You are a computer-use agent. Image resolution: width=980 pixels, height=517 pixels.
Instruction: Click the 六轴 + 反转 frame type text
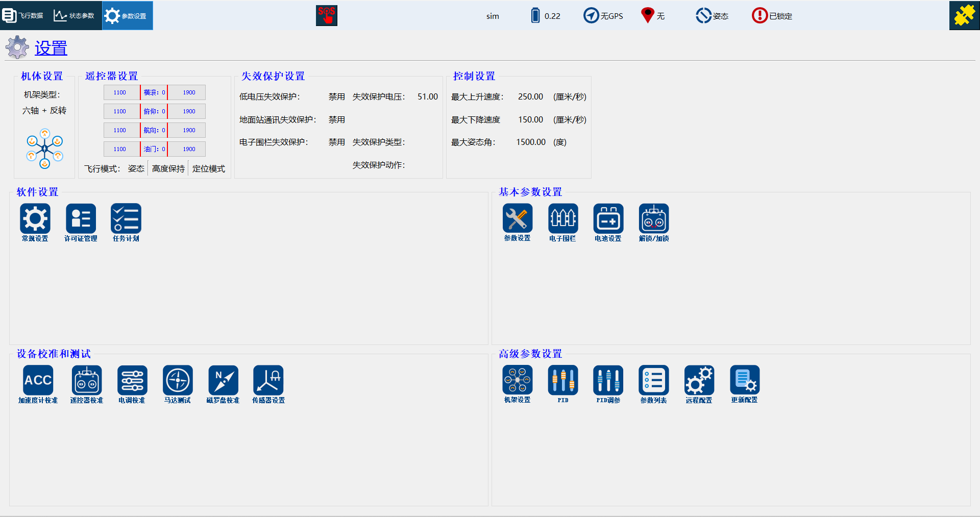[x=44, y=110]
